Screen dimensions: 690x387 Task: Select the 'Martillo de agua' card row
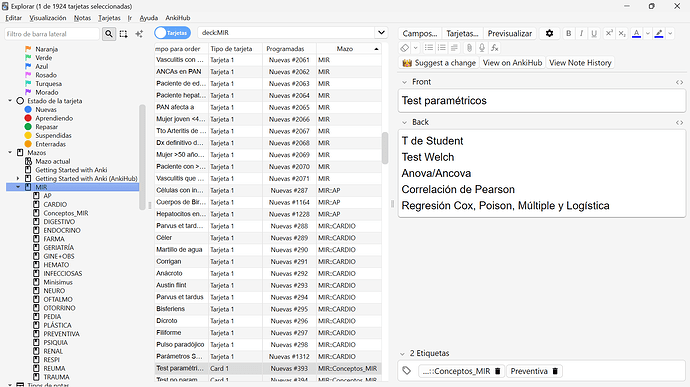pos(268,250)
